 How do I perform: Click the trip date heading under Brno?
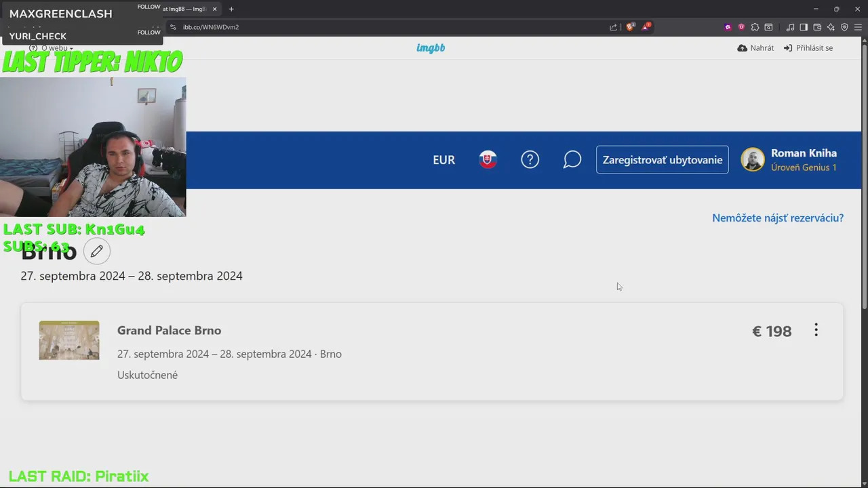click(132, 276)
